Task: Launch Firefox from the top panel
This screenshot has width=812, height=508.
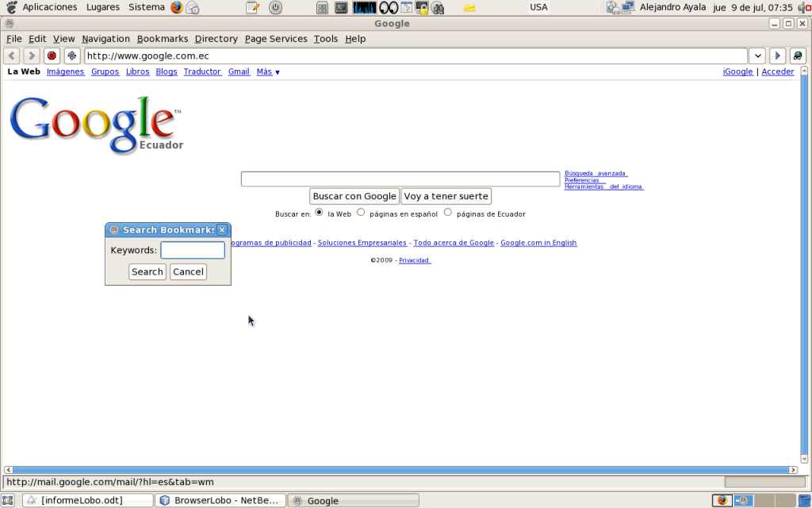Action: [x=176, y=8]
